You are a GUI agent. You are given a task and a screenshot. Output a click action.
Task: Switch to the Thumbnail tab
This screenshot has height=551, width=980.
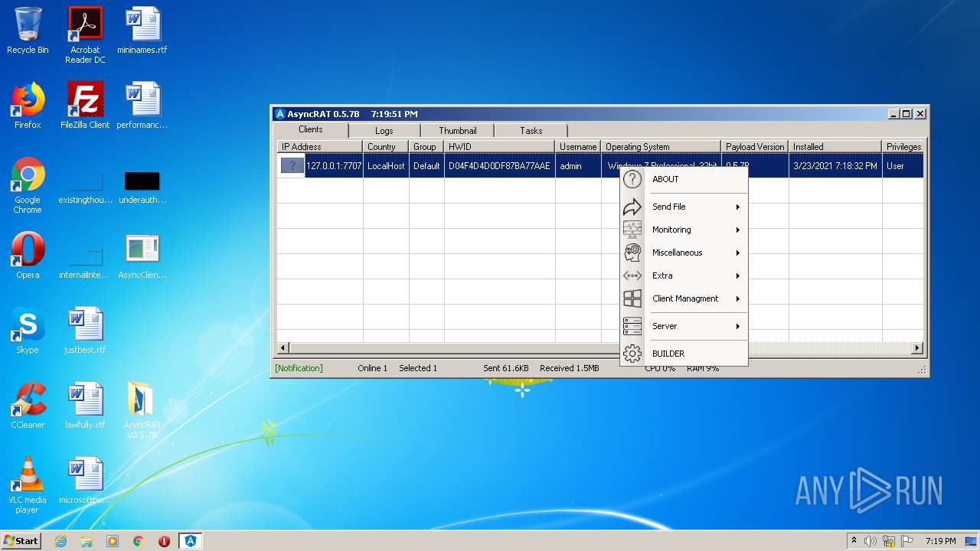tap(458, 131)
